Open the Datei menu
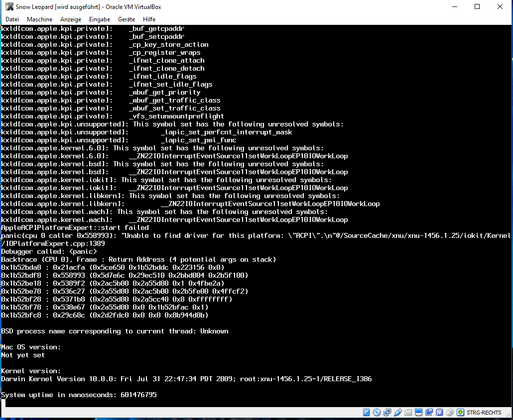Screen dimensions: 513x420 tap(12, 19)
